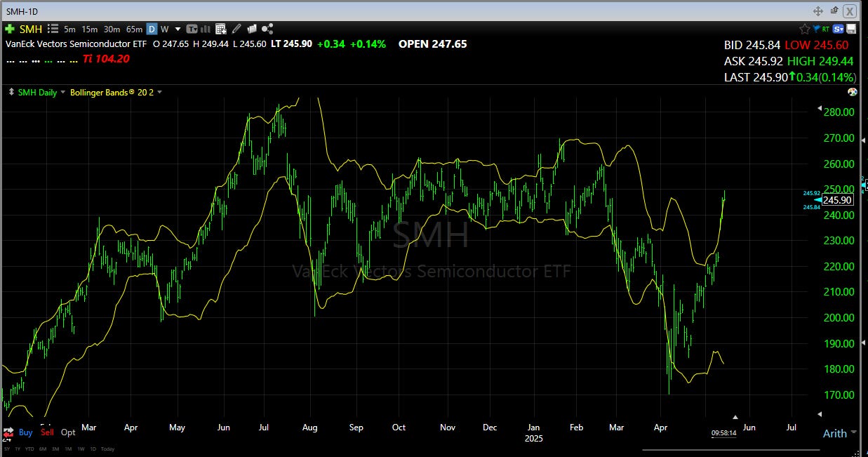The height and width of the screenshot is (457, 868).
Task: Open the calculator/grid settings icon
Action: pyautogui.click(x=220, y=29)
